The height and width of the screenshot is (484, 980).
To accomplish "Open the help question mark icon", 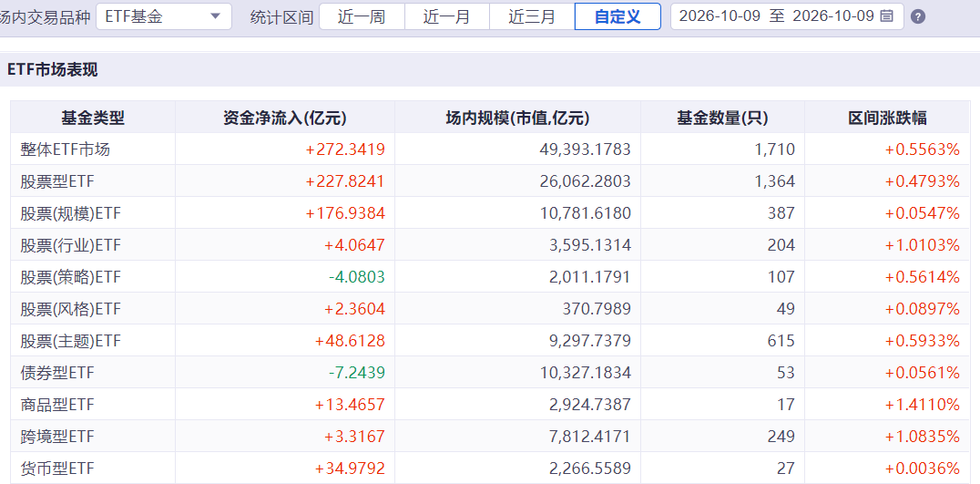I will 917,17.
